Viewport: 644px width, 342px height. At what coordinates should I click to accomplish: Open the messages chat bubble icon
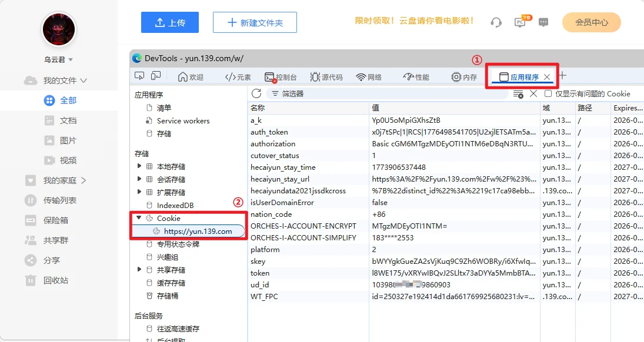tap(543, 22)
